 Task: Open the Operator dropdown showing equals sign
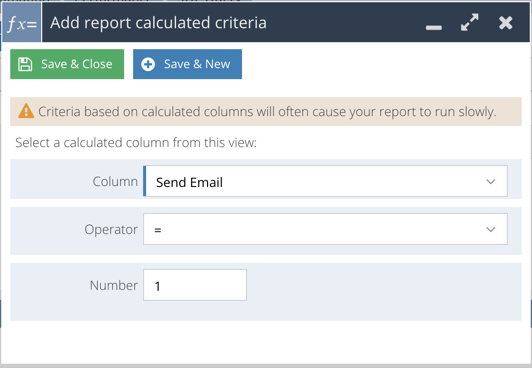[x=325, y=229]
